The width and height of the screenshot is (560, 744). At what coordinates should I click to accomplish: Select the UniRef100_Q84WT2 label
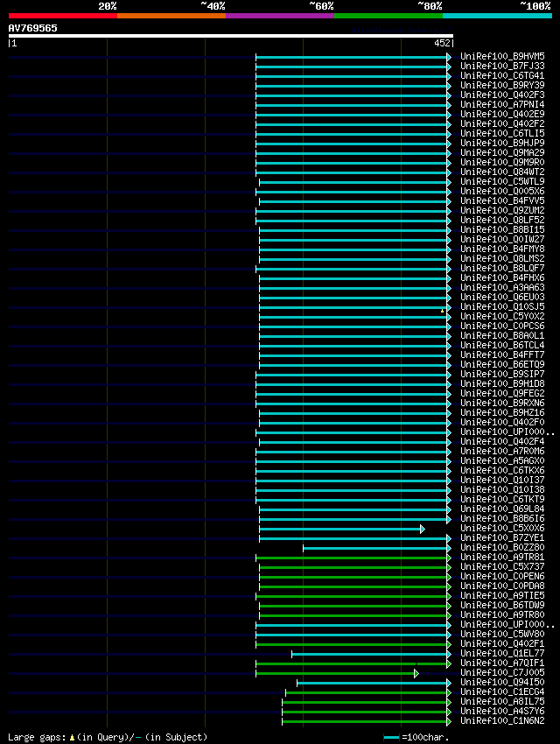tap(502, 172)
